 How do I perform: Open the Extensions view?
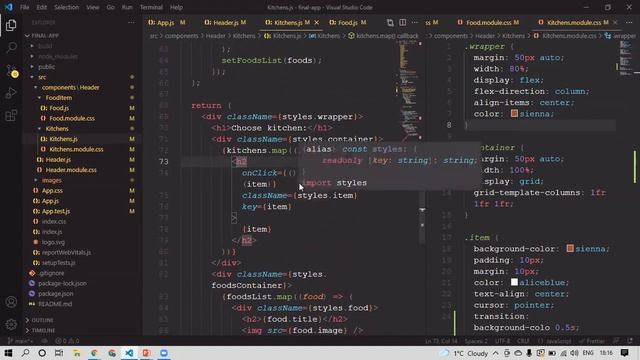tap(11, 116)
